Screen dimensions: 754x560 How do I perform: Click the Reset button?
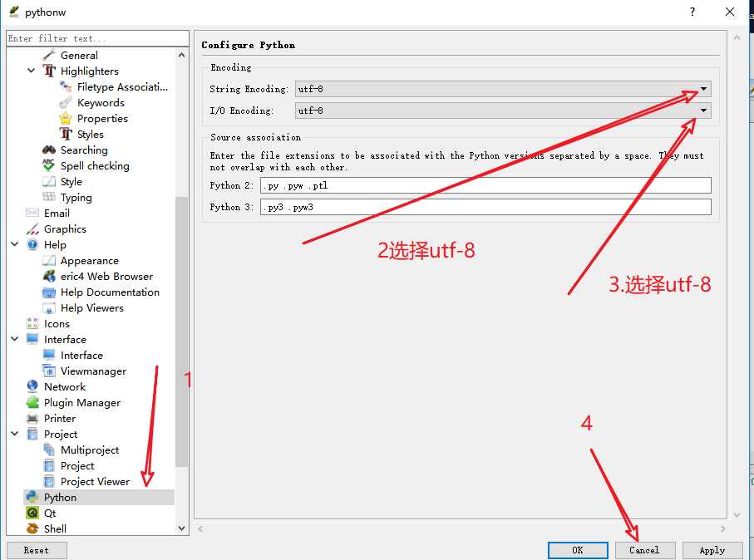[x=37, y=550]
